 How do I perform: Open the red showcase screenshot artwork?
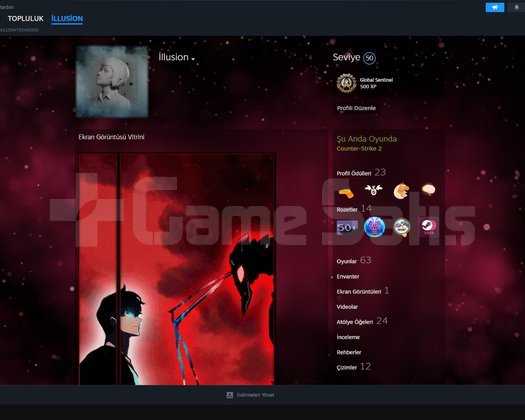coord(177,269)
